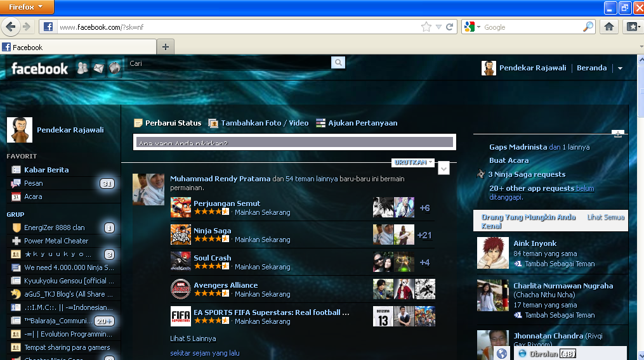Open the Friend Requests icon
This screenshot has width=644, height=360.
82,68
